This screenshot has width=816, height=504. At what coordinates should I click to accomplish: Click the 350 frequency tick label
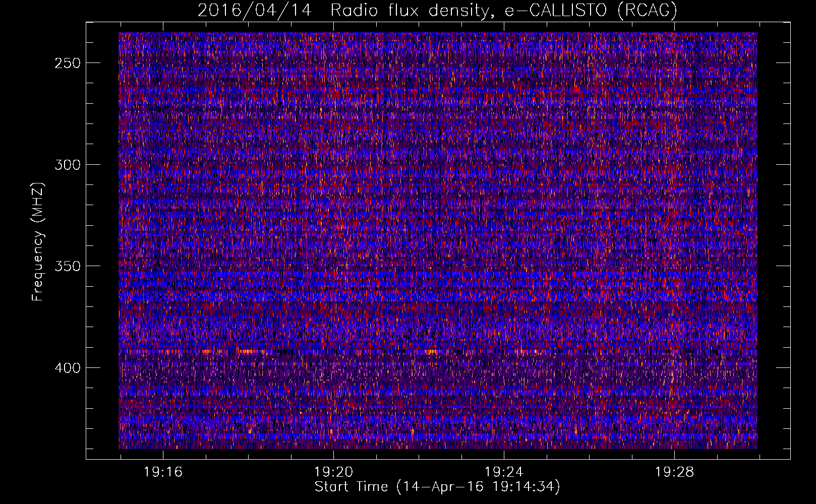coord(68,266)
